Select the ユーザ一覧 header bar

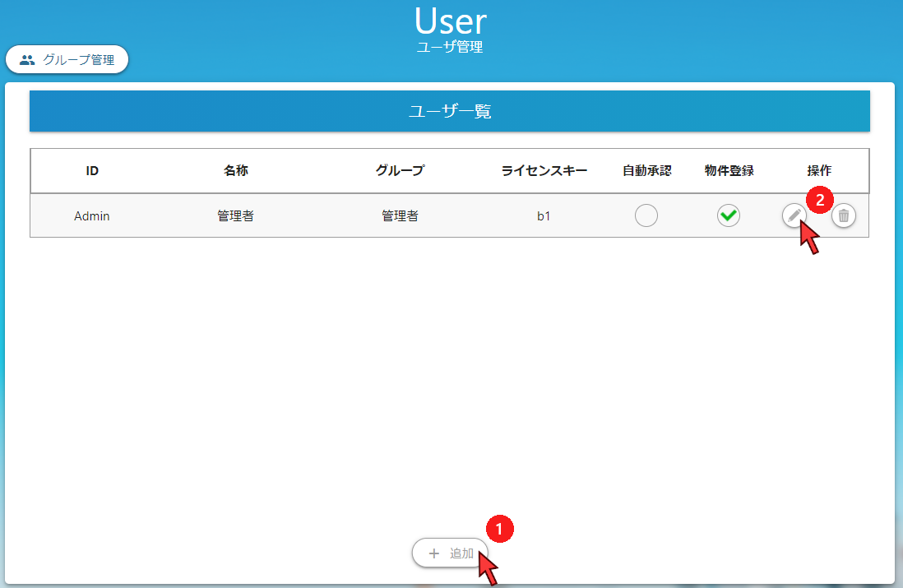pyautogui.click(x=450, y=111)
